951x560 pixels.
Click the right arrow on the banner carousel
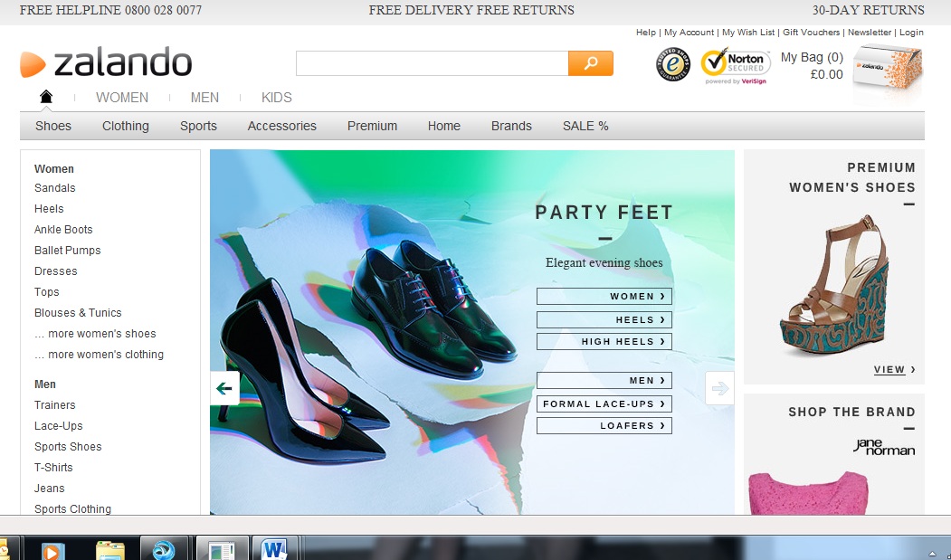click(718, 387)
